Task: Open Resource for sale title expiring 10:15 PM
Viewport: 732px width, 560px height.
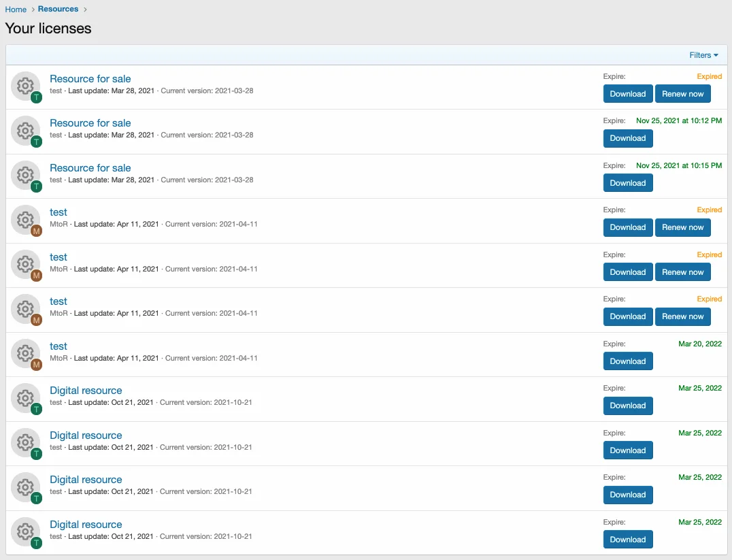Action: (x=90, y=168)
